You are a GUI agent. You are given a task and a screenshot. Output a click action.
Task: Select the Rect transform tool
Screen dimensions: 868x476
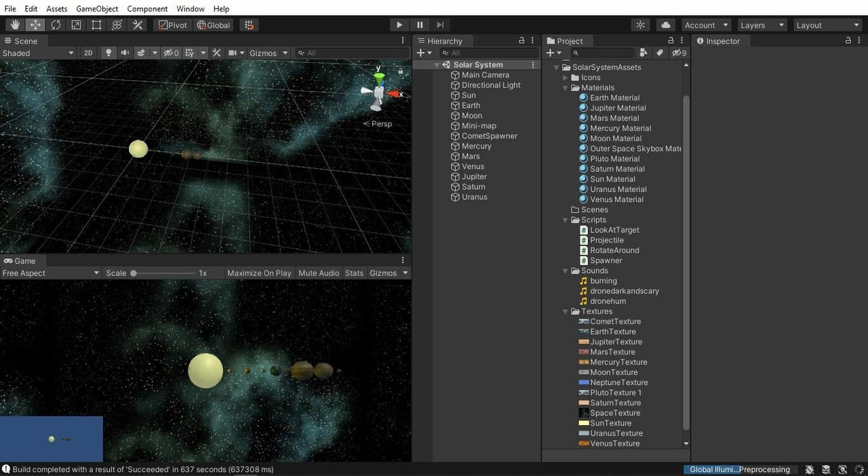coord(96,25)
